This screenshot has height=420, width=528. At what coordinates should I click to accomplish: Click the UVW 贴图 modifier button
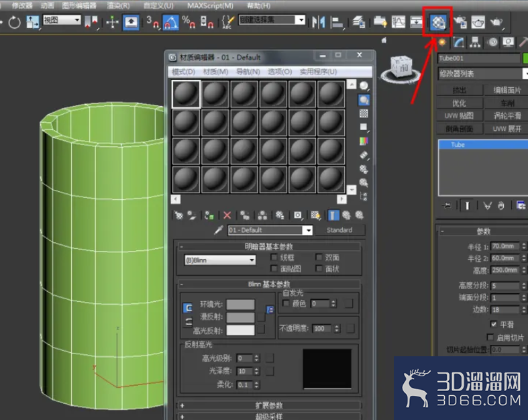460,116
